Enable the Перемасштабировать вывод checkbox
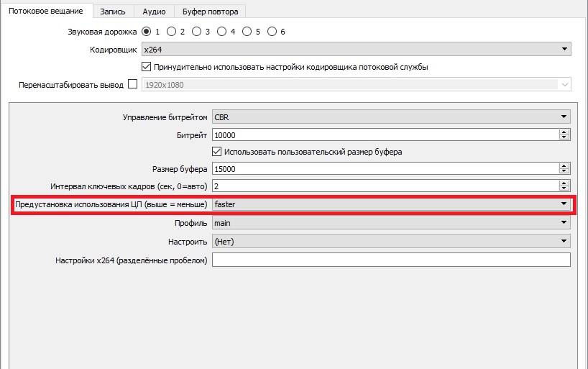This screenshot has height=369, width=588. [x=132, y=85]
